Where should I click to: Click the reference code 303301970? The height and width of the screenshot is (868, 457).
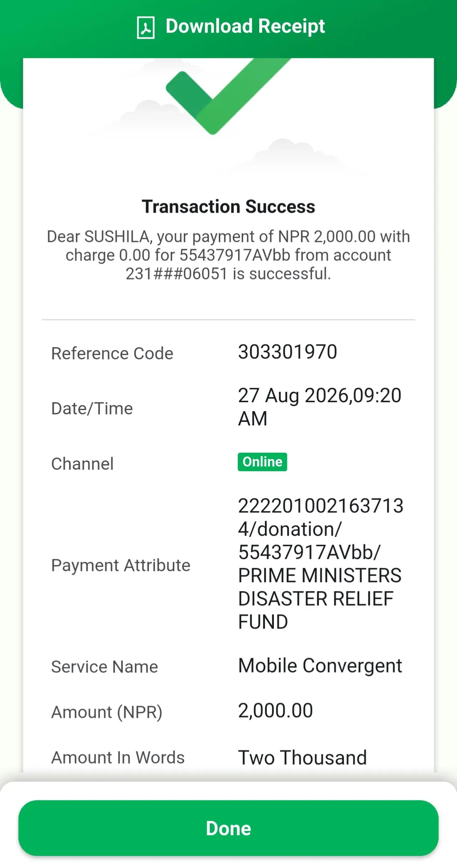288,352
